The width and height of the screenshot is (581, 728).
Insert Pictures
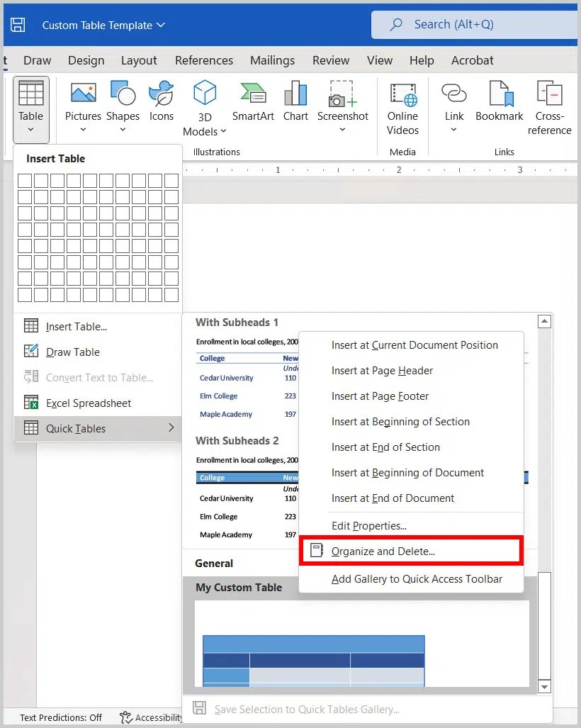pos(83,99)
